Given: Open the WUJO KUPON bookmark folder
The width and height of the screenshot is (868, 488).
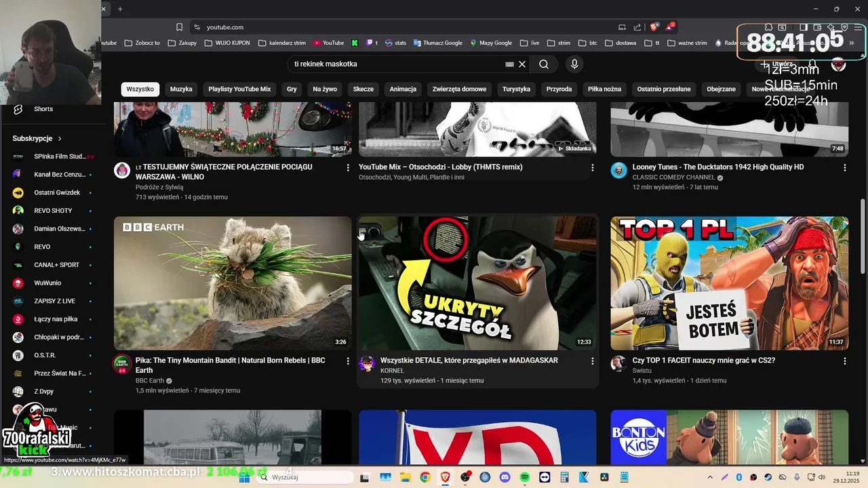Looking at the screenshot, I should pyautogui.click(x=226, y=43).
